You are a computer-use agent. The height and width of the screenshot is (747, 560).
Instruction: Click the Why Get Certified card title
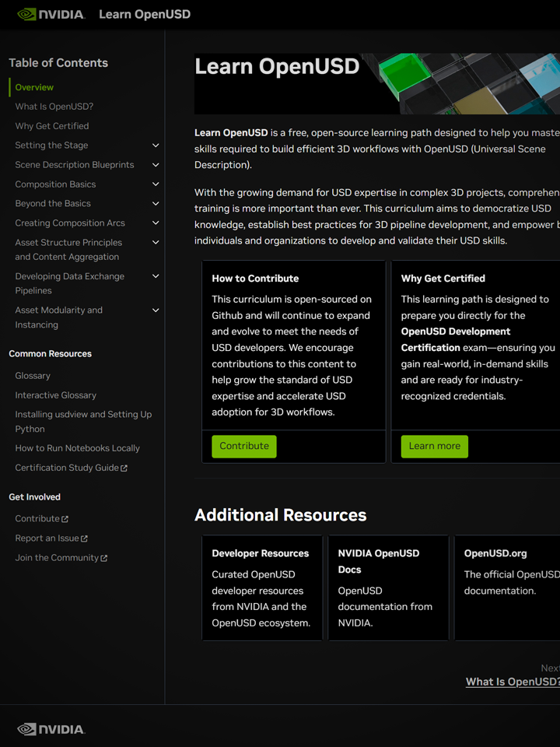[x=443, y=279]
